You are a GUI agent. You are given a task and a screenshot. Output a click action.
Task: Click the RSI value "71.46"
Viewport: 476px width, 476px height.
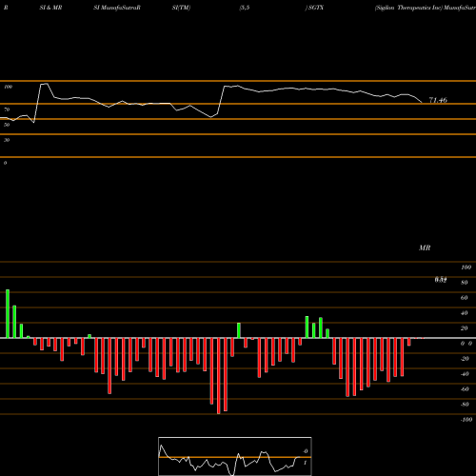coord(438,100)
